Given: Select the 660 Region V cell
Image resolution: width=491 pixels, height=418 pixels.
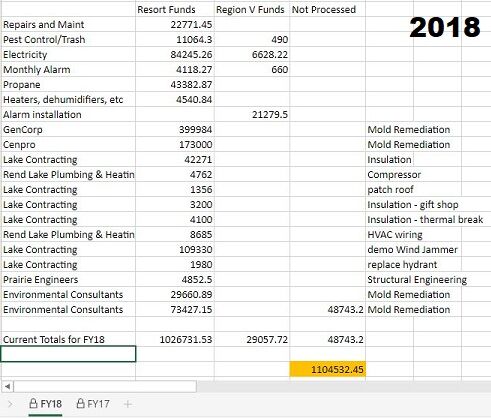Looking at the screenshot, I should (252, 69).
